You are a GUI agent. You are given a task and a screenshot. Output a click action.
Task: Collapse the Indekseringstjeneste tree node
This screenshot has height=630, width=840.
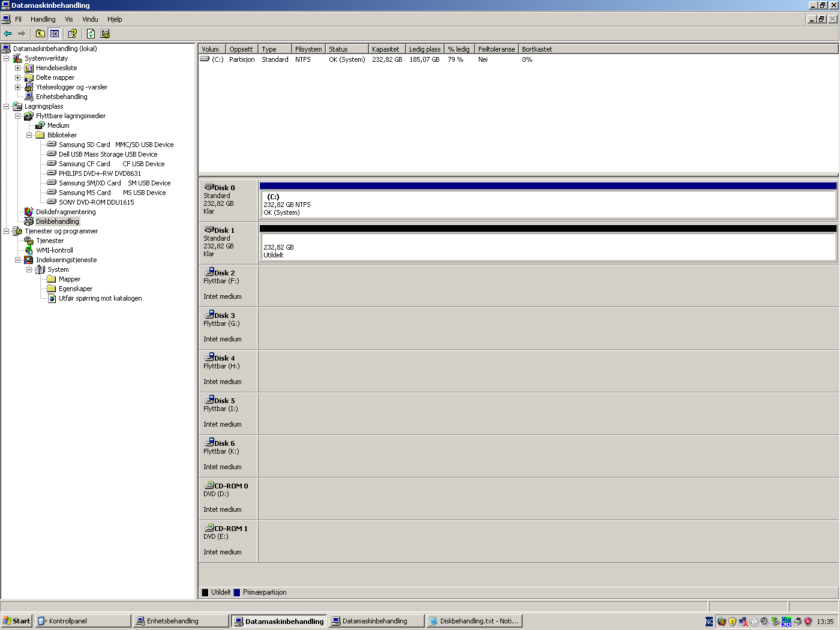18,260
